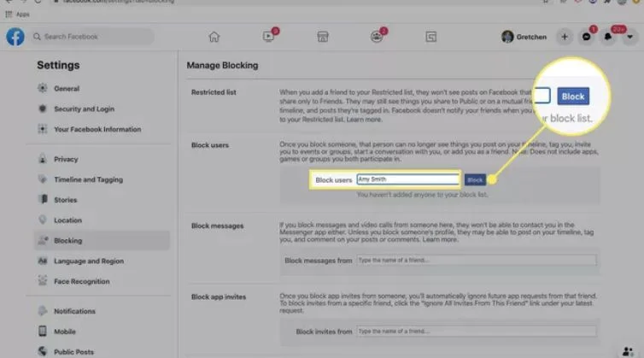
Task: Click the Restricted list label
Action: (x=214, y=92)
